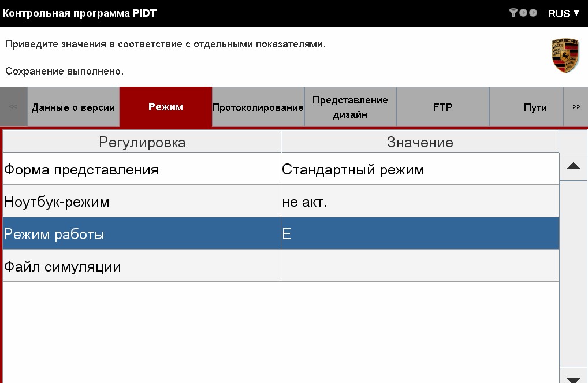The image size is (588, 383).
Task: Open the Представление дизайн tab
Action: pyautogui.click(x=350, y=107)
